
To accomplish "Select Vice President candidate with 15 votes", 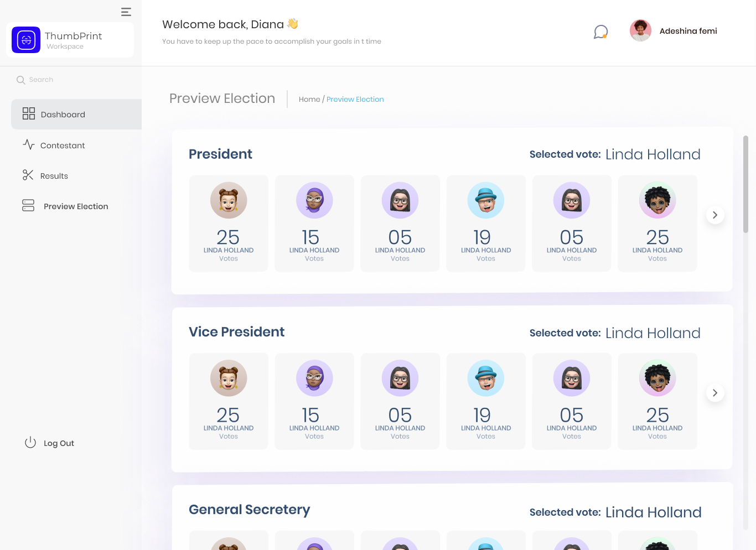I will click(x=314, y=401).
